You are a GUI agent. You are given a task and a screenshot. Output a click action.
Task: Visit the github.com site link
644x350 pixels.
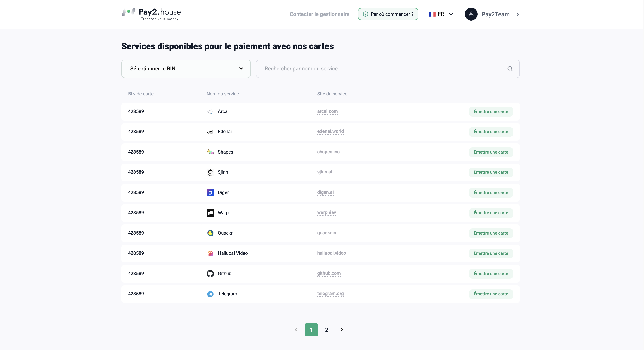point(329,273)
